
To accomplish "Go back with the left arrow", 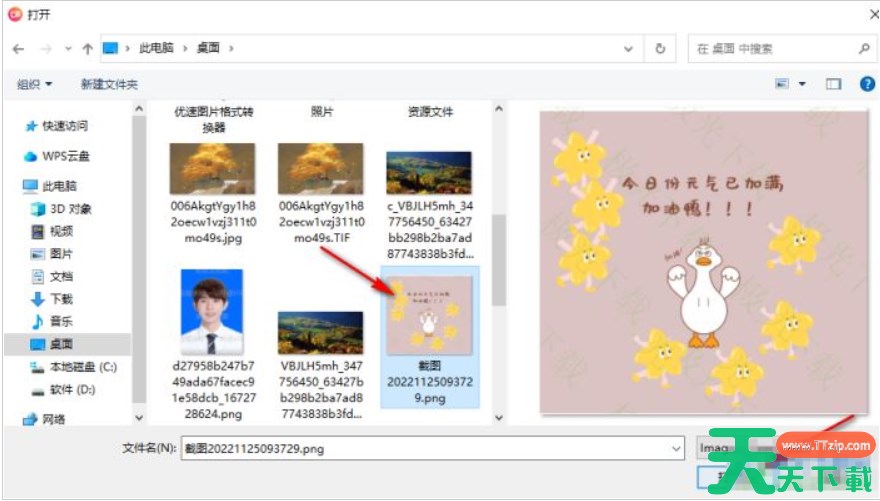I will (18, 49).
